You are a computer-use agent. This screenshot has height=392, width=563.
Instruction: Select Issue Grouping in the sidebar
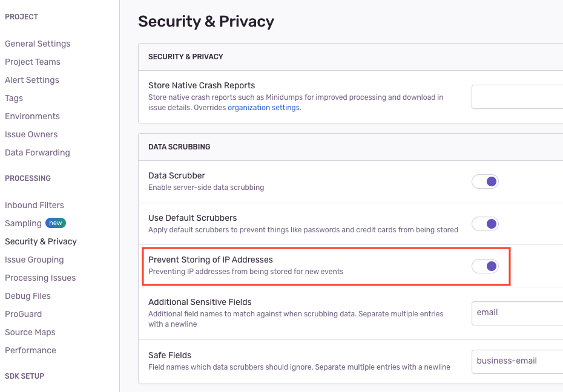pyautogui.click(x=35, y=260)
